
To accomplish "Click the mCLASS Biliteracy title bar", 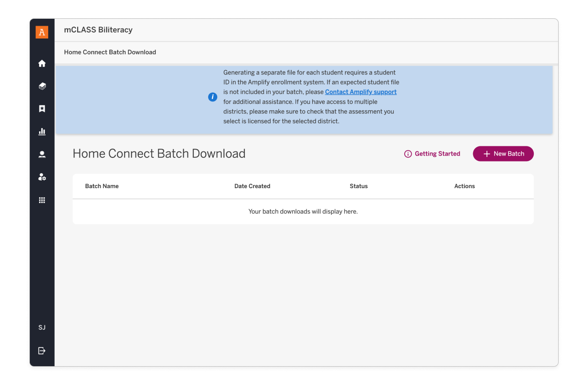I will [98, 30].
